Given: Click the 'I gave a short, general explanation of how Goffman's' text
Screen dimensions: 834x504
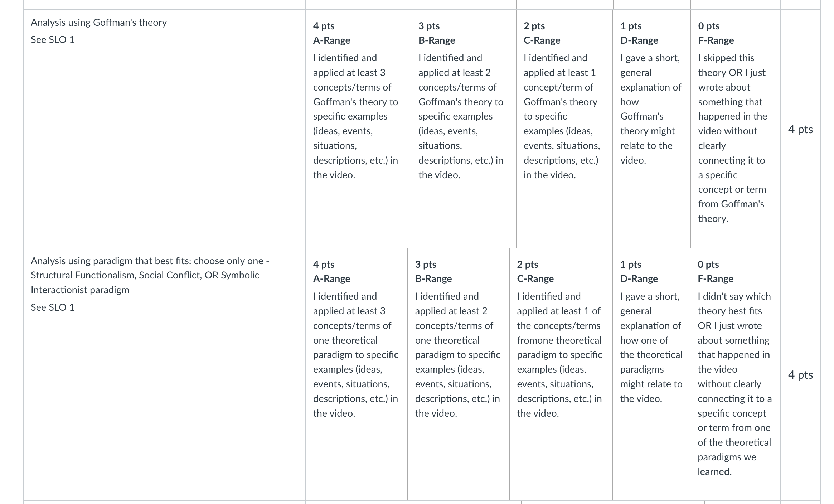Looking at the screenshot, I should pos(651,109).
